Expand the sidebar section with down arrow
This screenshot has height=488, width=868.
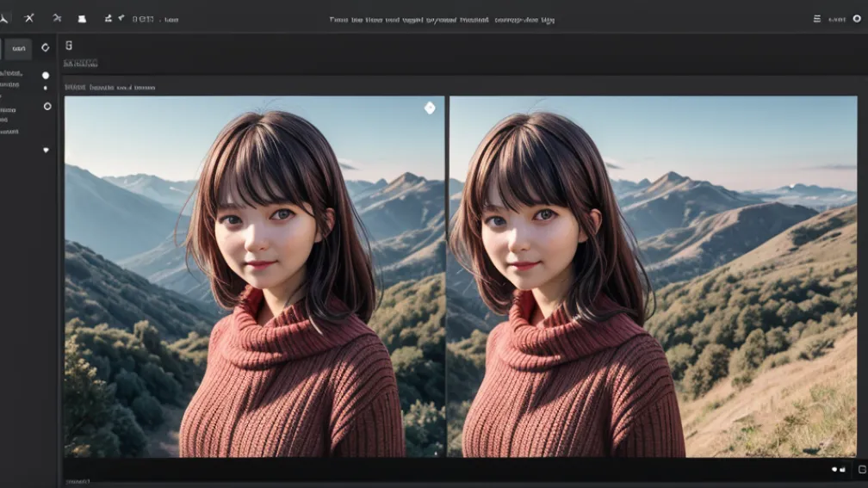click(x=46, y=150)
